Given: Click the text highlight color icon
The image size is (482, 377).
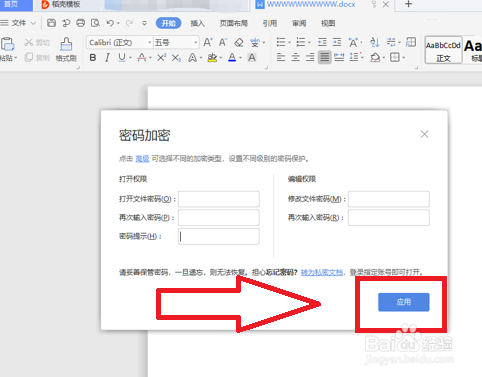Looking at the screenshot, I should (x=212, y=58).
